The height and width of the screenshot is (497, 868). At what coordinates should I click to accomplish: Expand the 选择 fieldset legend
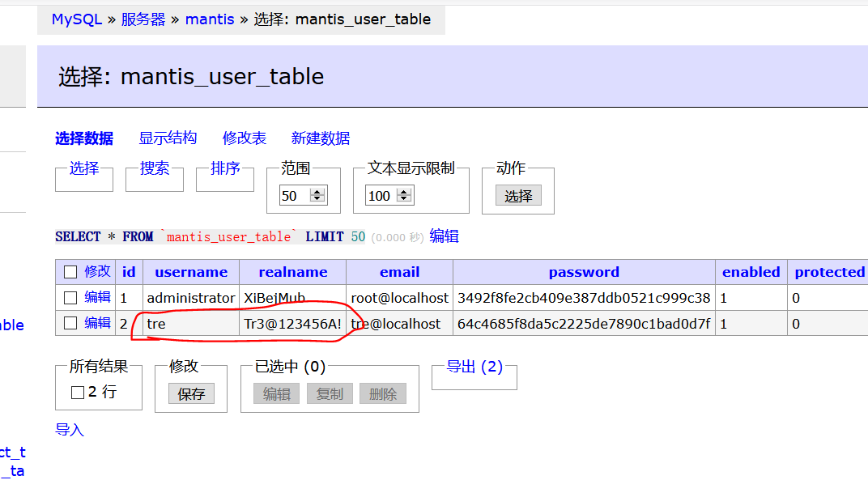click(84, 168)
